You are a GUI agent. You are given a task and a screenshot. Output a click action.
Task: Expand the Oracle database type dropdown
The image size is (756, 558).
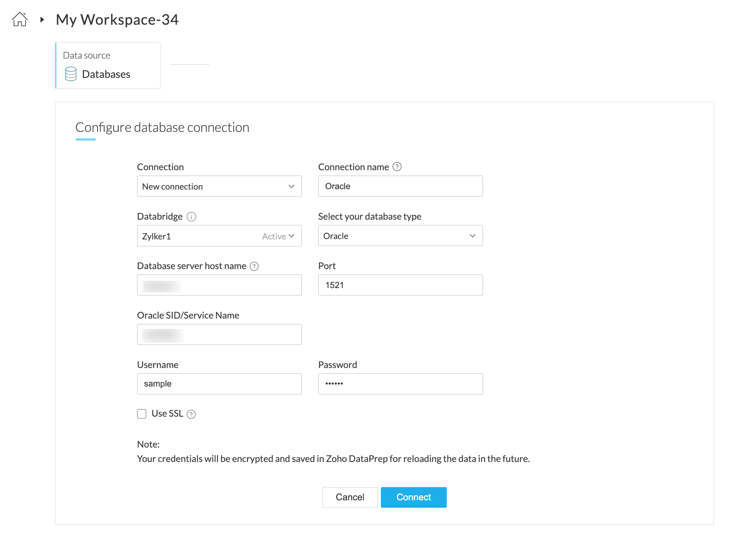click(400, 236)
